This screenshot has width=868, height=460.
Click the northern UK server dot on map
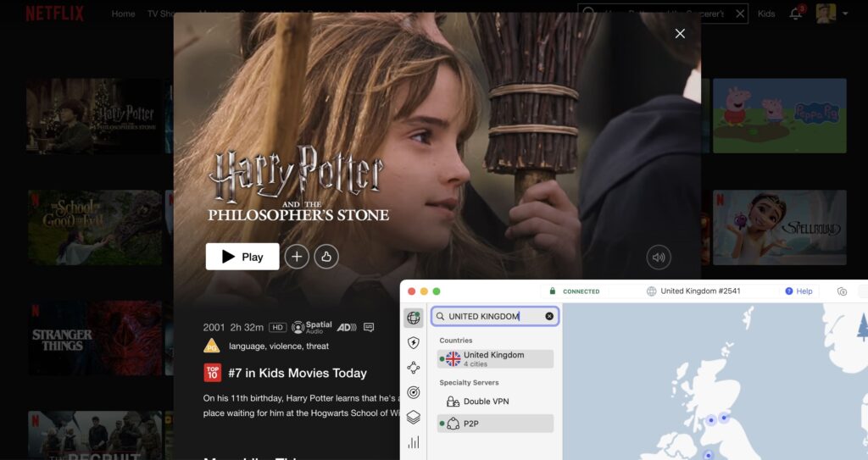tap(724, 418)
